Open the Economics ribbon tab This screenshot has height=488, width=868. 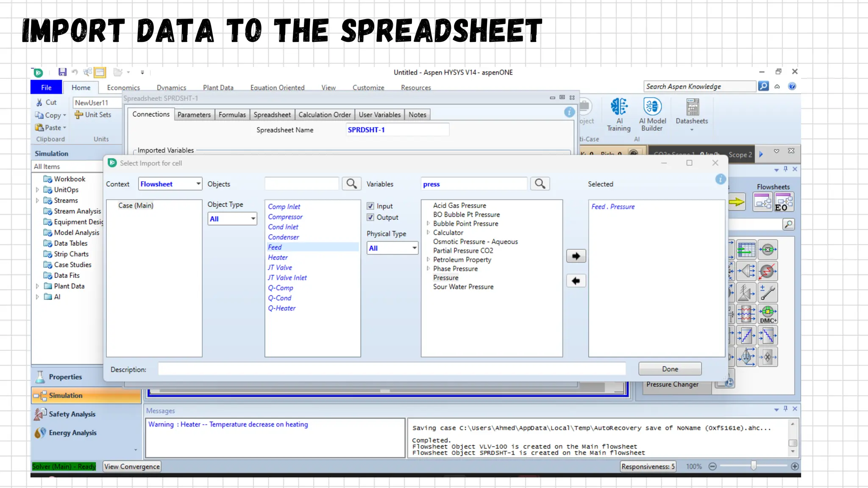tap(123, 88)
